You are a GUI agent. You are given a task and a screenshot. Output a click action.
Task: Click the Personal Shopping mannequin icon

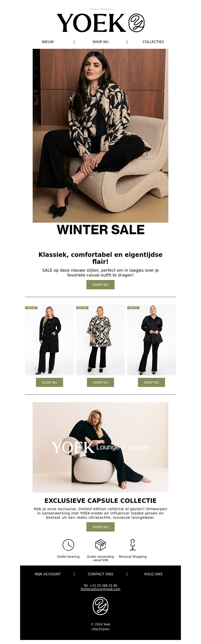(x=133, y=545)
